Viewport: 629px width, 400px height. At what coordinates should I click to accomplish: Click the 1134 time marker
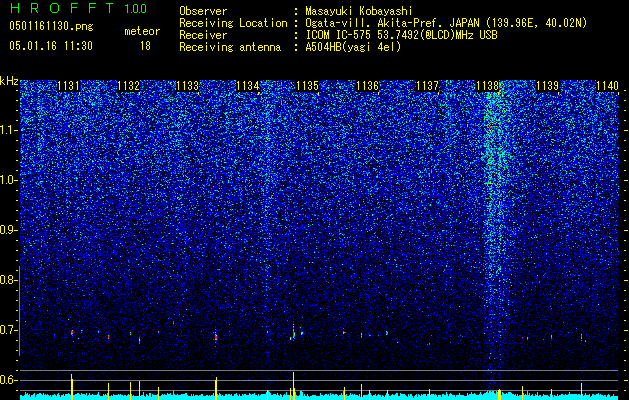[248, 86]
